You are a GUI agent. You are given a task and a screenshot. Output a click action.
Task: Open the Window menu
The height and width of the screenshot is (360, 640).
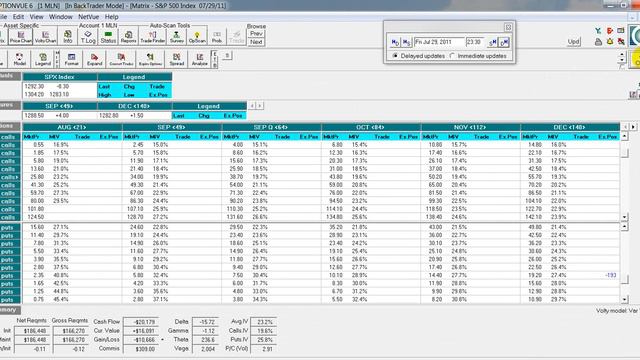click(x=60, y=17)
